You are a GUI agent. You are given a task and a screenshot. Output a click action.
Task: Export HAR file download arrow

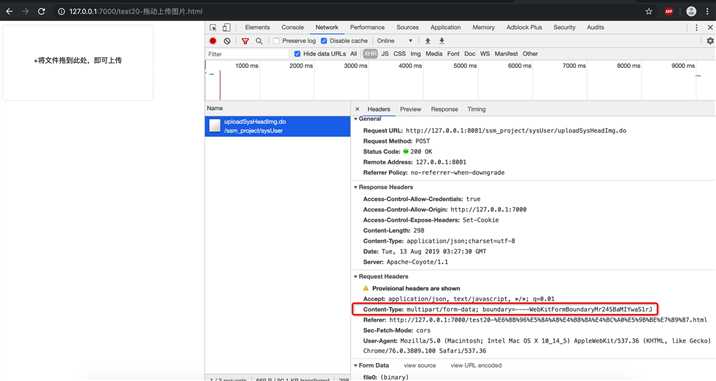[x=442, y=41]
